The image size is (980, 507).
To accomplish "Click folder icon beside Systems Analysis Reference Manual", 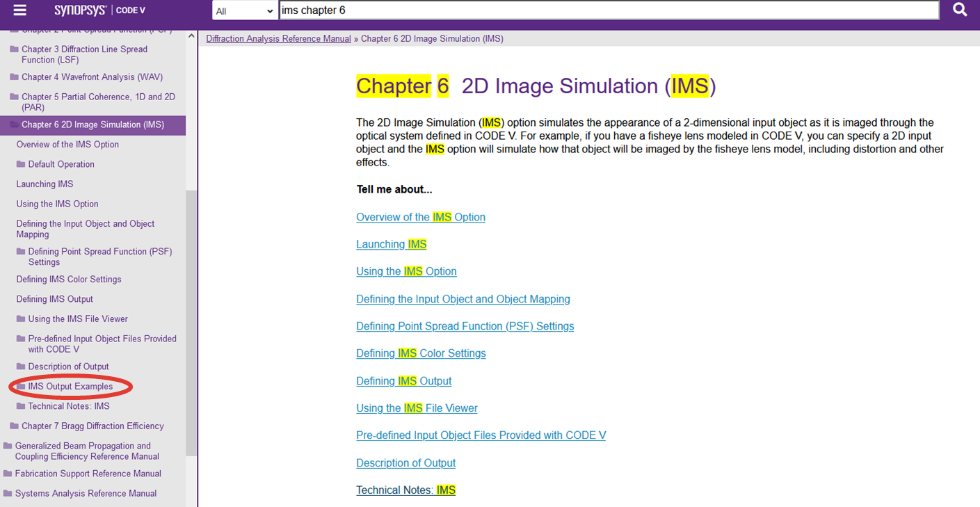I will (8, 494).
